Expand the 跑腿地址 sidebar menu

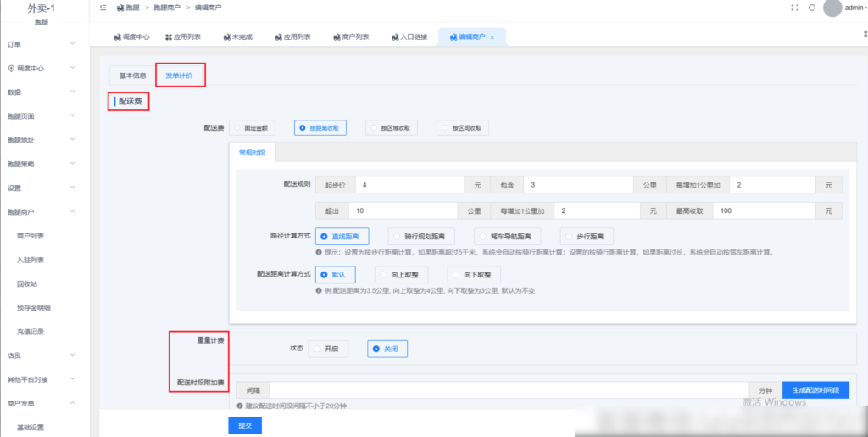click(44, 140)
